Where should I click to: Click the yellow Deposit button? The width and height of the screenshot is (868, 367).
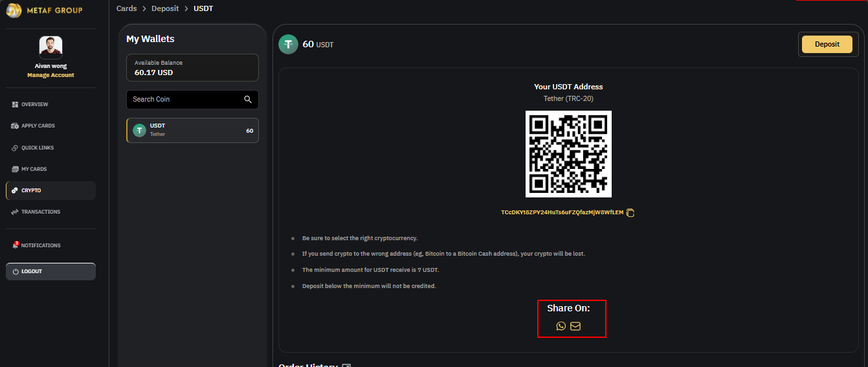pos(827,44)
